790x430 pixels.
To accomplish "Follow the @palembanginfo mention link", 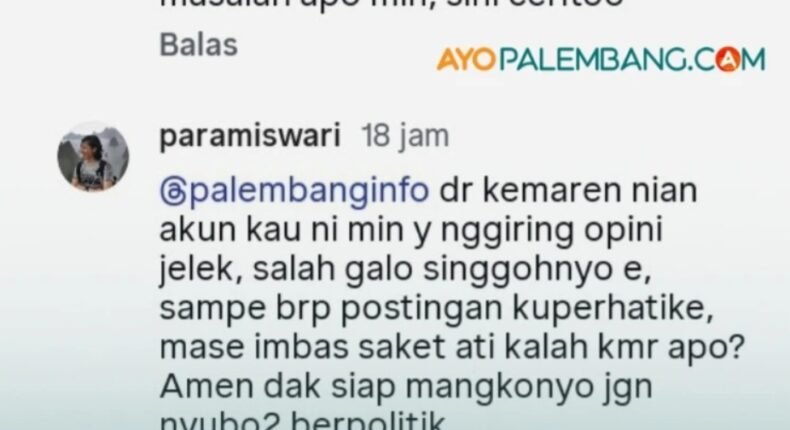I will [294, 191].
